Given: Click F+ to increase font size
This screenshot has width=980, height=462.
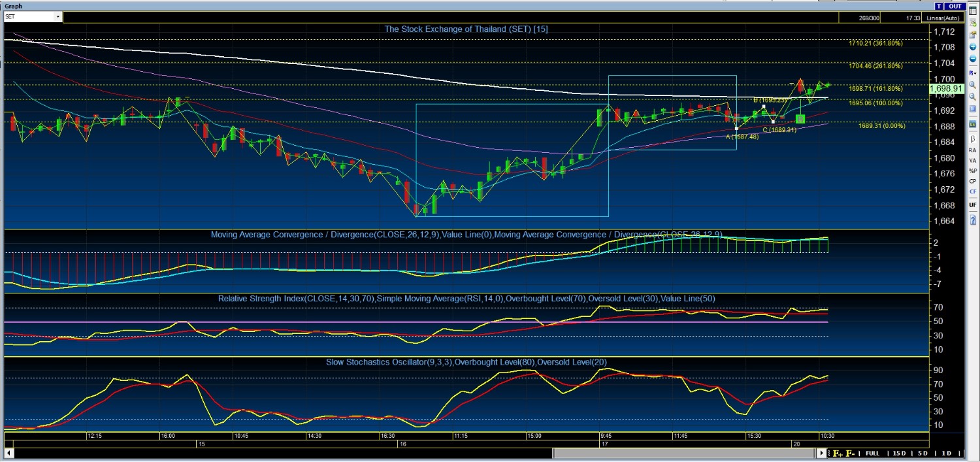Looking at the screenshot, I should coord(837,454).
